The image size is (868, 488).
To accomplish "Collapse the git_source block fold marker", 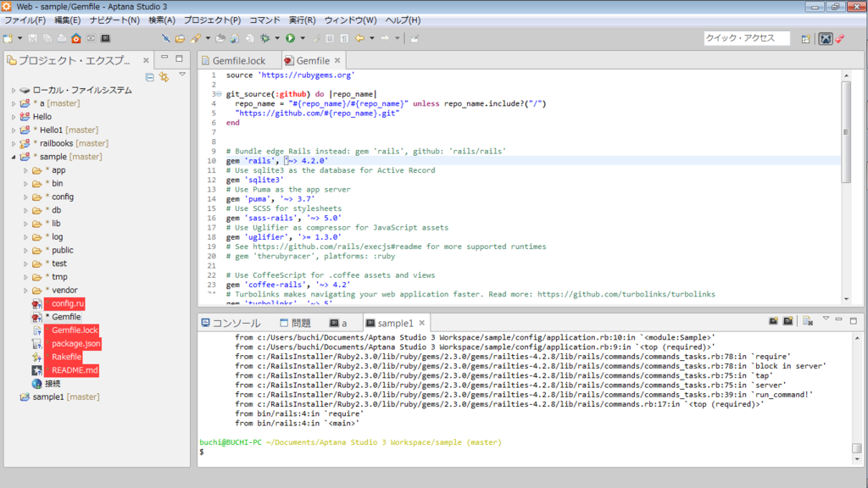I will [x=220, y=94].
